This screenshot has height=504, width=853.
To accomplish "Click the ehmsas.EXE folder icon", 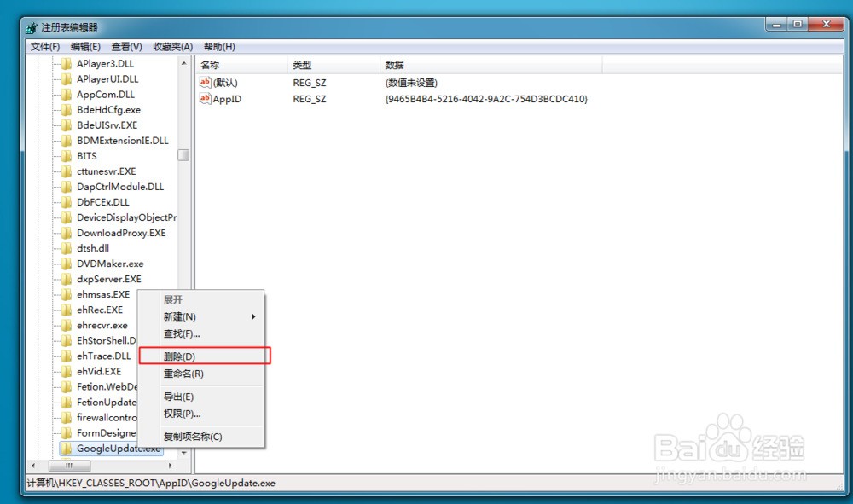I will [67, 295].
